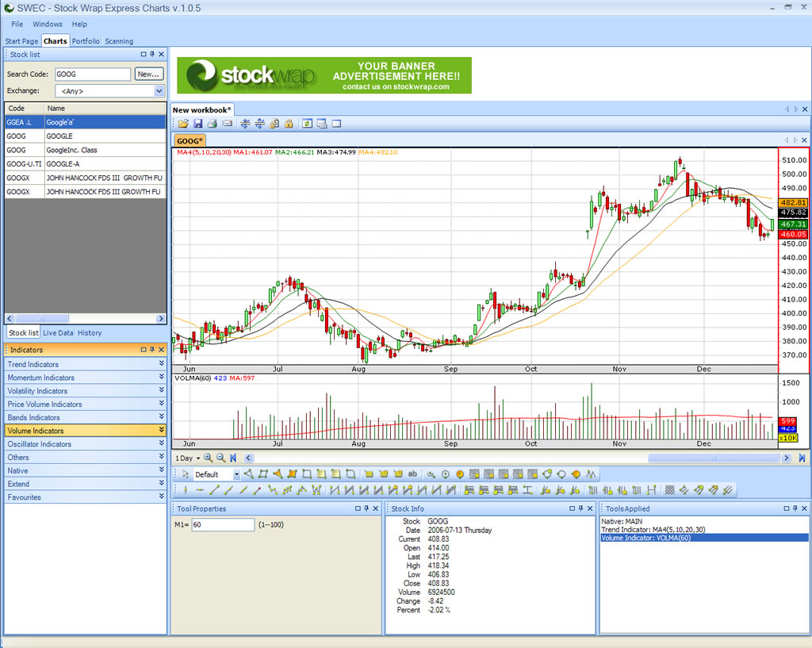Click the print icon in workbook toolbar

coord(213,124)
